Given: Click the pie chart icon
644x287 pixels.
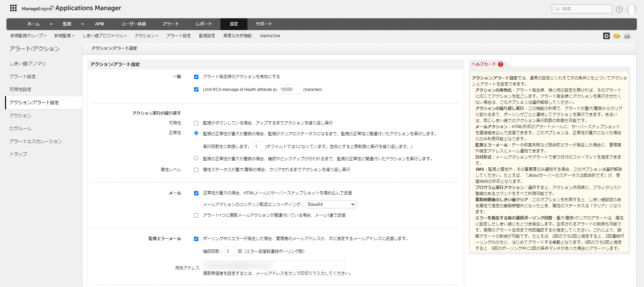Looking at the screenshot, I should point(617,36).
